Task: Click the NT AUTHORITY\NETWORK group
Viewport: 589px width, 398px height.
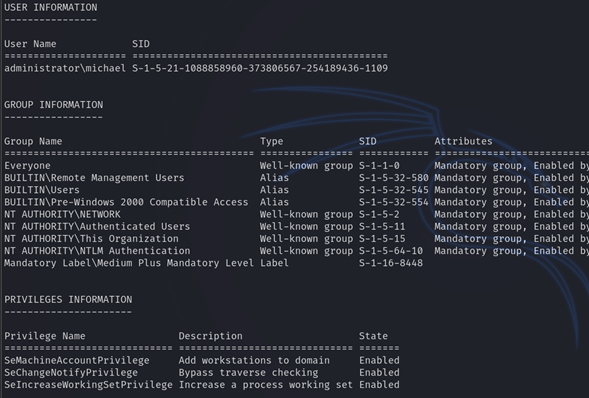Action: [62, 214]
